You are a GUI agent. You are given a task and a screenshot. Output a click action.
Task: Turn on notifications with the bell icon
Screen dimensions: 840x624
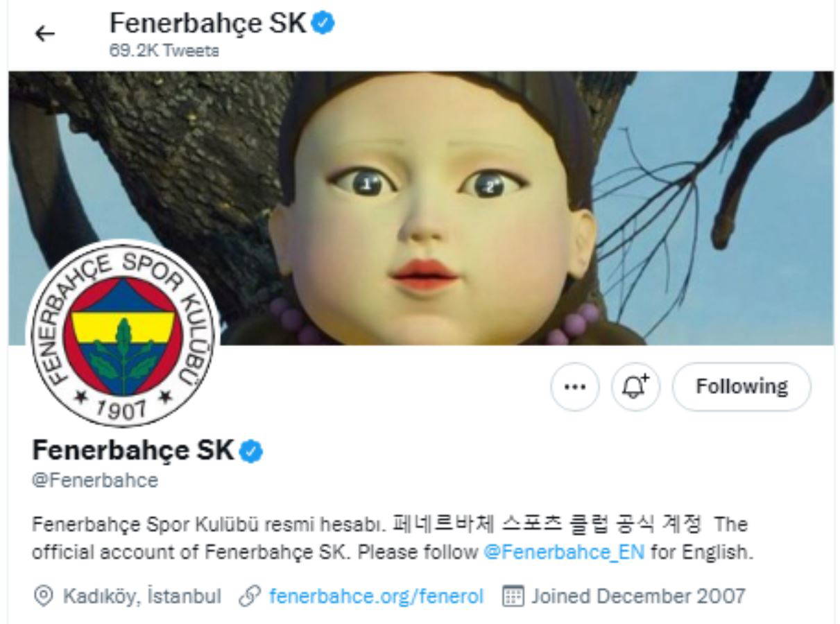click(x=635, y=387)
